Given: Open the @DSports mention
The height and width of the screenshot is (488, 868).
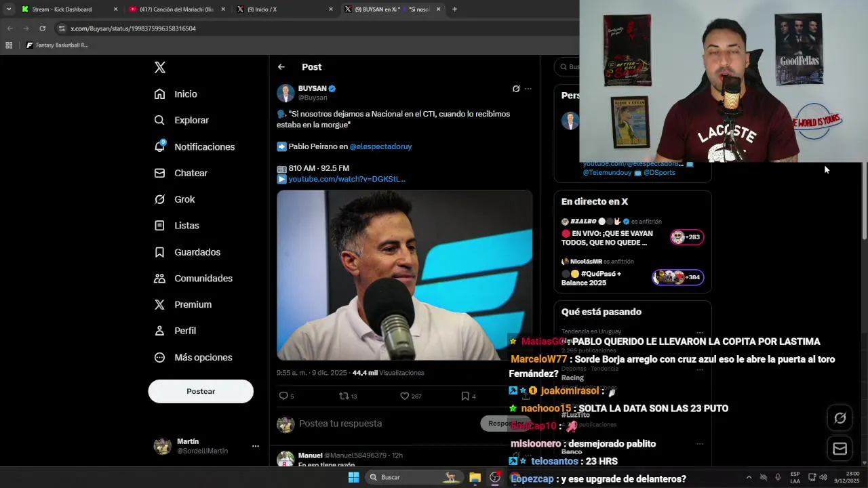Looking at the screenshot, I should [x=659, y=173].
